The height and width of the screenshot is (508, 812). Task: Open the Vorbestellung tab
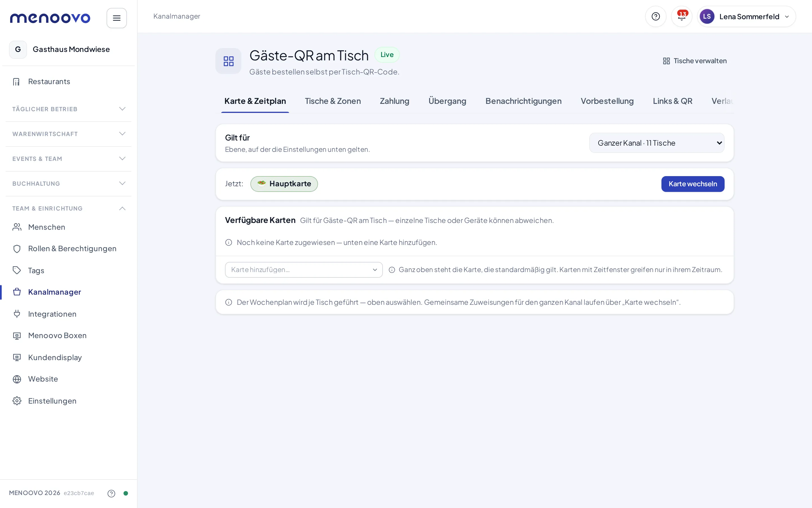(x=607, y=101)
